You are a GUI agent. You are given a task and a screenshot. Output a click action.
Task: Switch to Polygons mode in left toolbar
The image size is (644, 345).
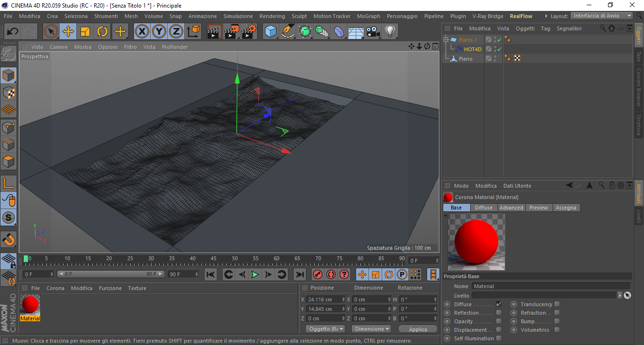(x=9, y=162)
